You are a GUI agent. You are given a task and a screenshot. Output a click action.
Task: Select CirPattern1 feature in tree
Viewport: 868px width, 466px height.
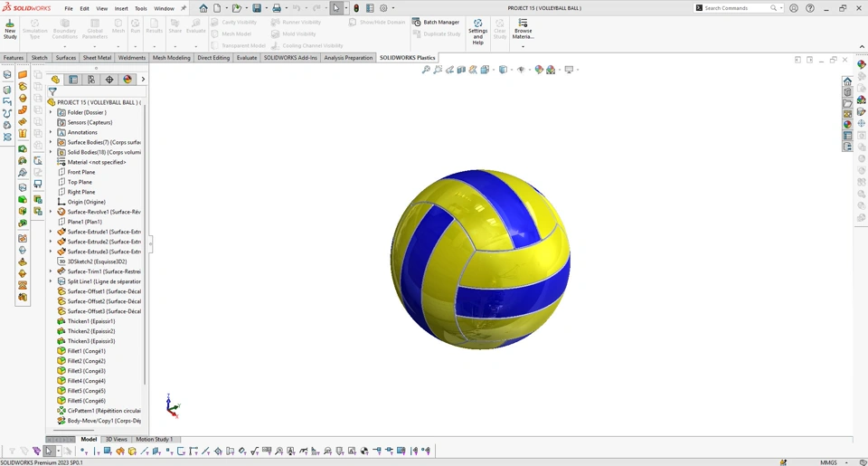click(99, 411)
